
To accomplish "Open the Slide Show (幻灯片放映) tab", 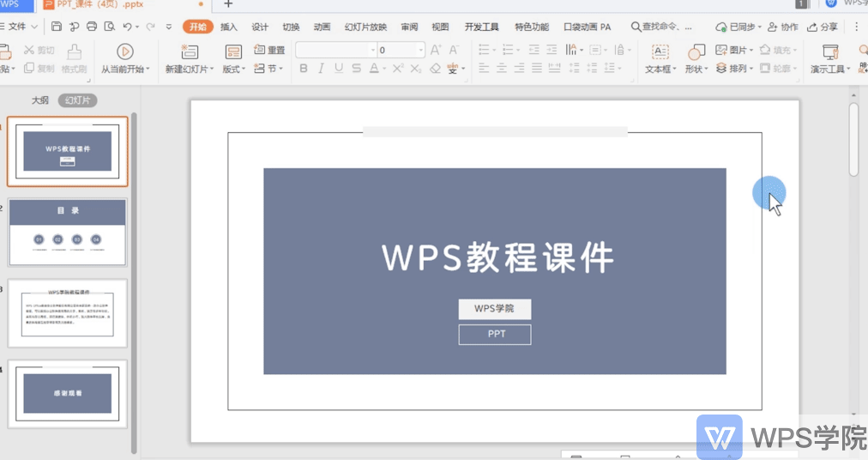I will pos(365,27).
